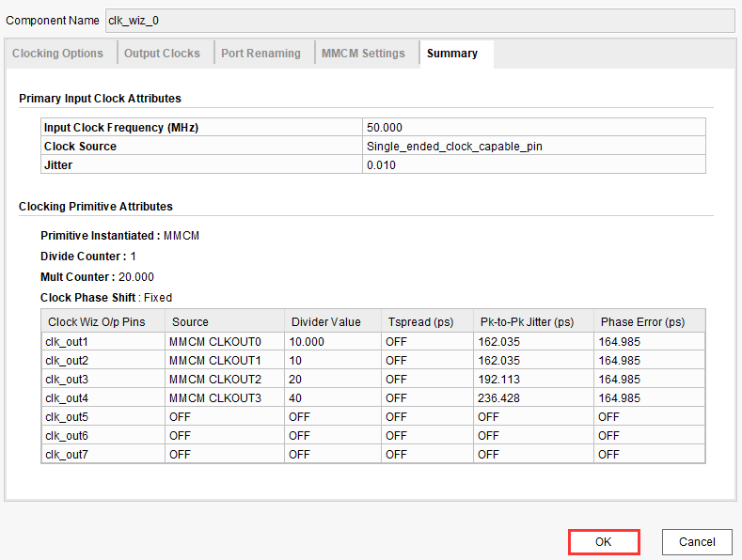Click the Primitive Instantiated MMCM text

(119, 236)
